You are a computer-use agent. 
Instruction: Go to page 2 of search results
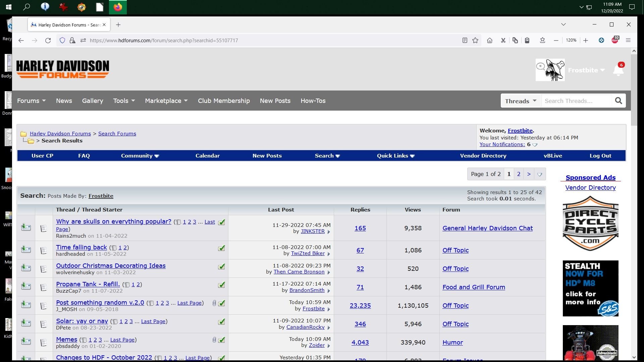click(x=519, y=174)
